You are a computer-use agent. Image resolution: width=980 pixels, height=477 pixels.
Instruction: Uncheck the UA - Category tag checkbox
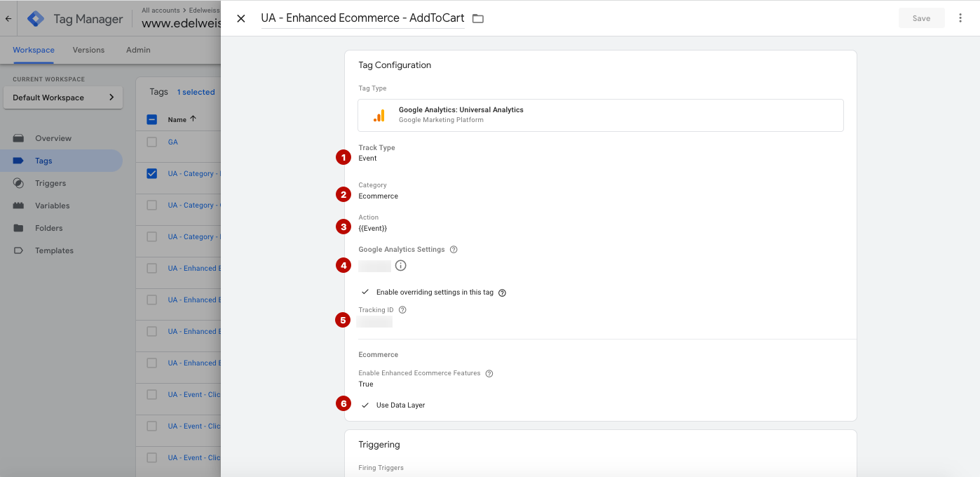tap(152, 174)
